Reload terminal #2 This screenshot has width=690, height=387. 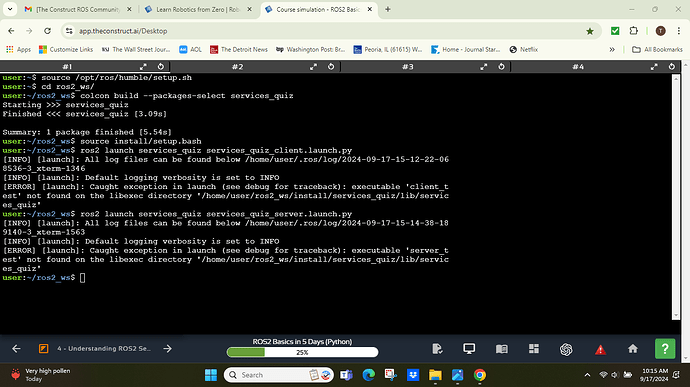[x=331, y=67]
